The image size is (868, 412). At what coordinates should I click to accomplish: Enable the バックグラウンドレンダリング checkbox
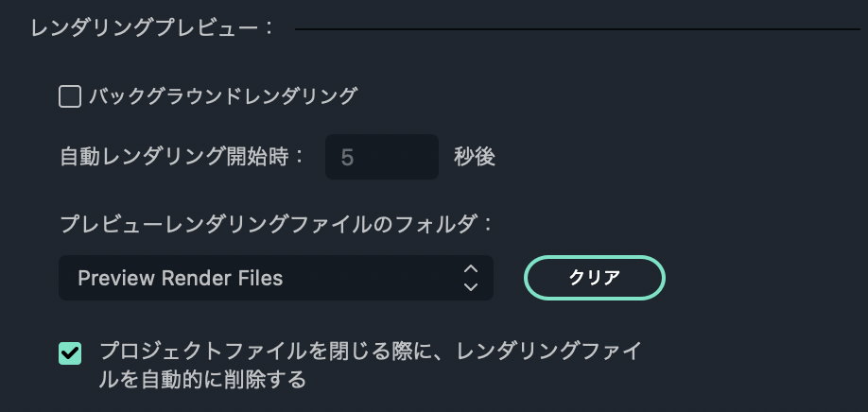pyautogui.click(x=70, y=96)
